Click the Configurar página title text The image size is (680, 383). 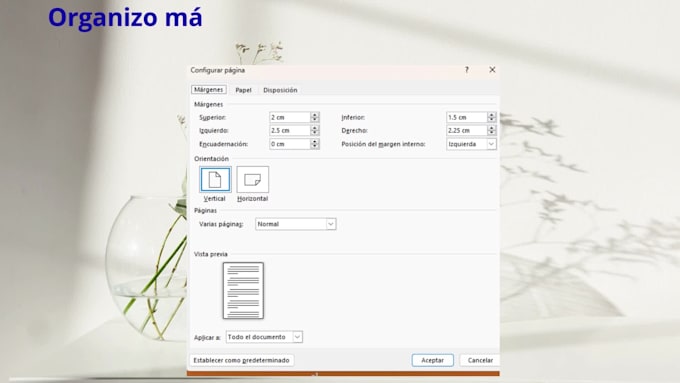pyautogui.click(x=218, y=70)
